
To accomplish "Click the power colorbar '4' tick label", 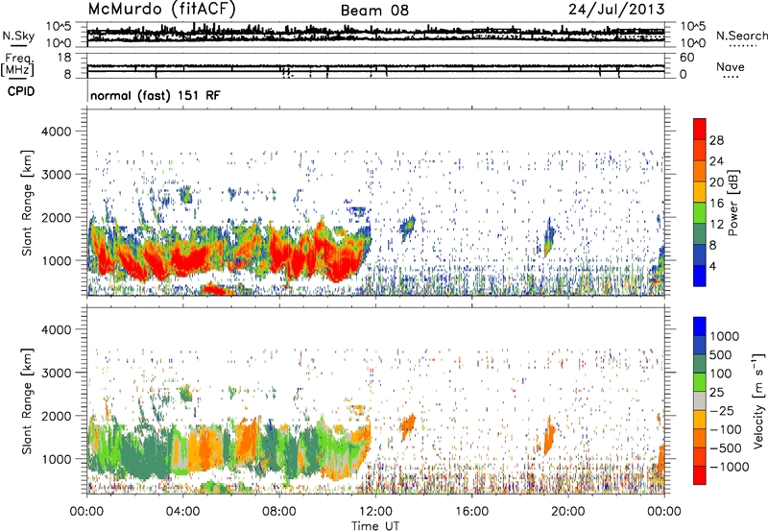I will (x=712, y=266).
